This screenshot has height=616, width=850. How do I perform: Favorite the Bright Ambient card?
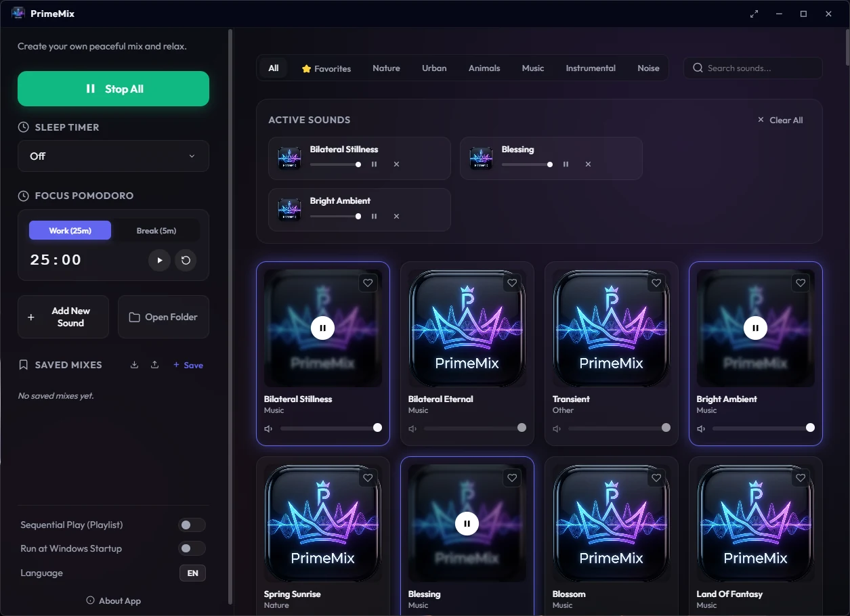coord(801,283)
